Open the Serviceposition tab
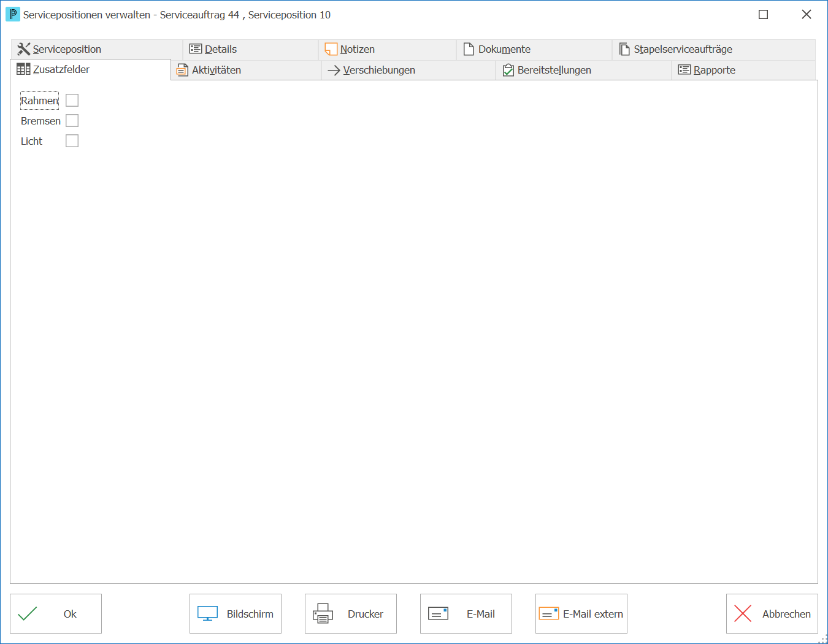Screen dimensions: 828x644 (97, 50)
